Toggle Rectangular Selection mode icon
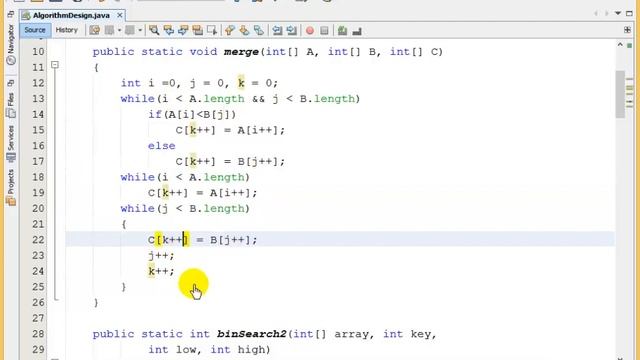640x360 pixels. 212,30
